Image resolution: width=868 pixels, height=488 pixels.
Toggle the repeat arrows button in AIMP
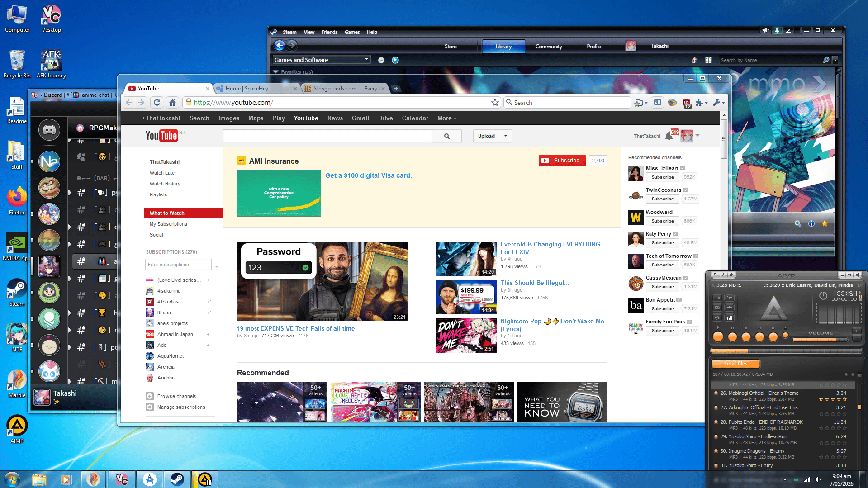pos(717,318)
